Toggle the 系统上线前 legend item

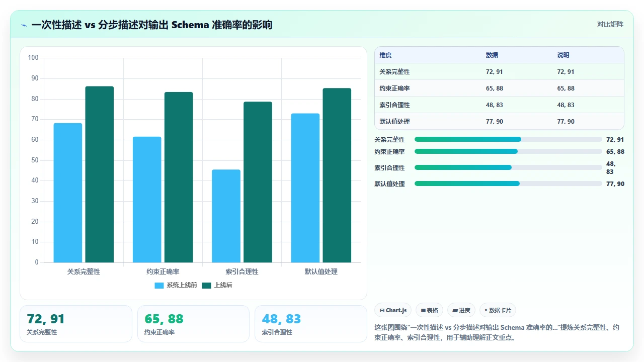176,285
